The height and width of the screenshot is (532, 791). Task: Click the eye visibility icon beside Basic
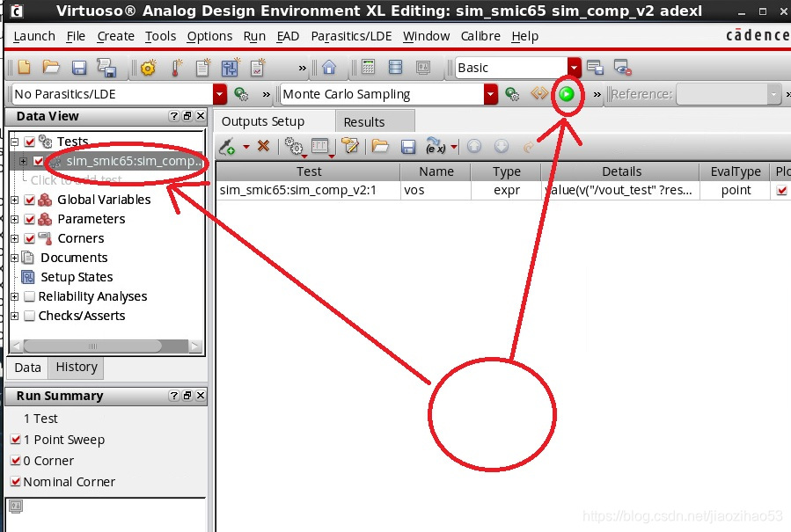[x=623, y=68]
